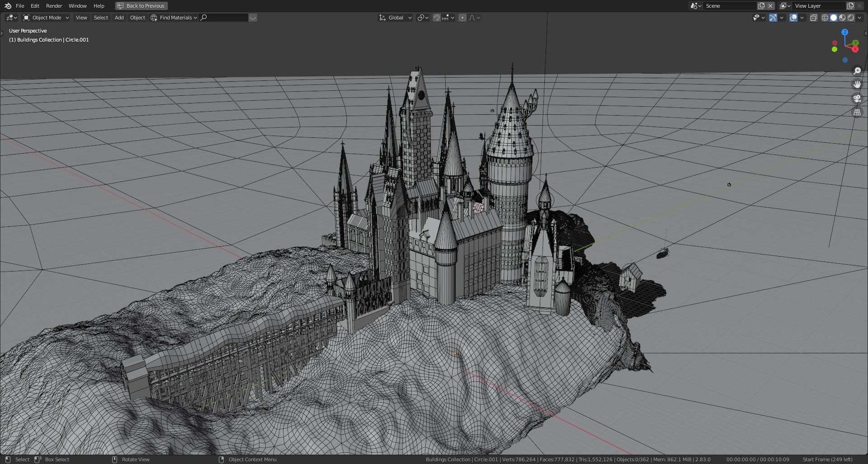The image size is (868, 464).
Task: Open overlay options dropdown arrow
Action: click(x=802, y=18)
